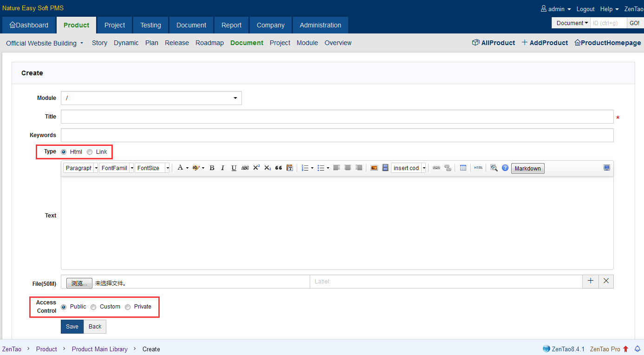Insert an image using the picture icon

pos(374,168)
